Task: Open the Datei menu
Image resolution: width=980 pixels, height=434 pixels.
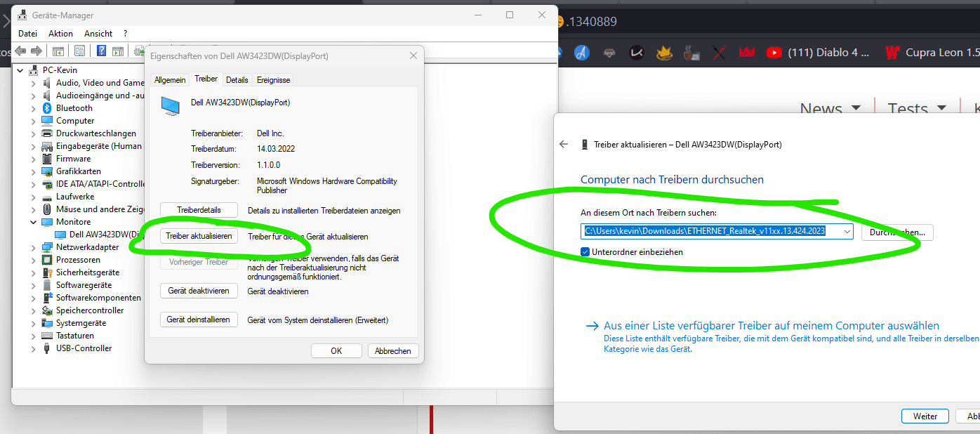Action: pos(28,33)
